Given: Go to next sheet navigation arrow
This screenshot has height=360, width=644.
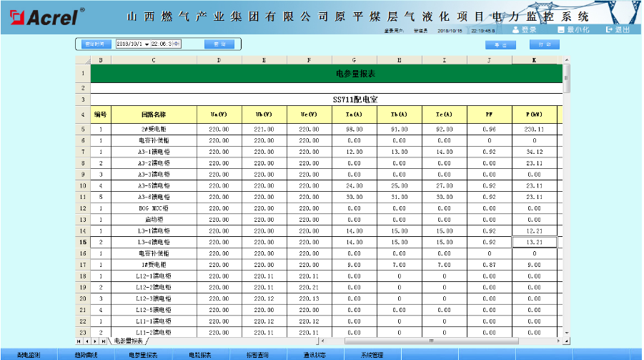Looking at the screenshot, I should [x=95, y=341].
